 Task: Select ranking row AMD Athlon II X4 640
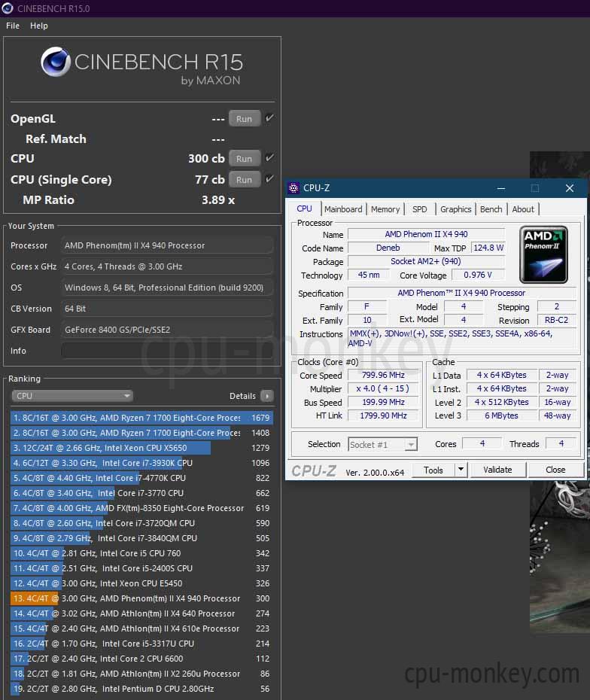pyautogui.click(x=141, y=613)
